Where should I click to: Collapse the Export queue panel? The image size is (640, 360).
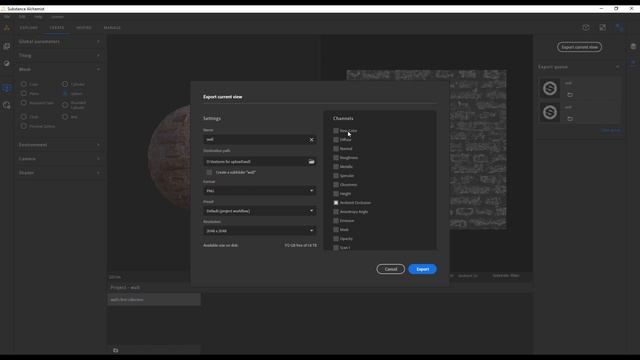[x=617, y=67]
